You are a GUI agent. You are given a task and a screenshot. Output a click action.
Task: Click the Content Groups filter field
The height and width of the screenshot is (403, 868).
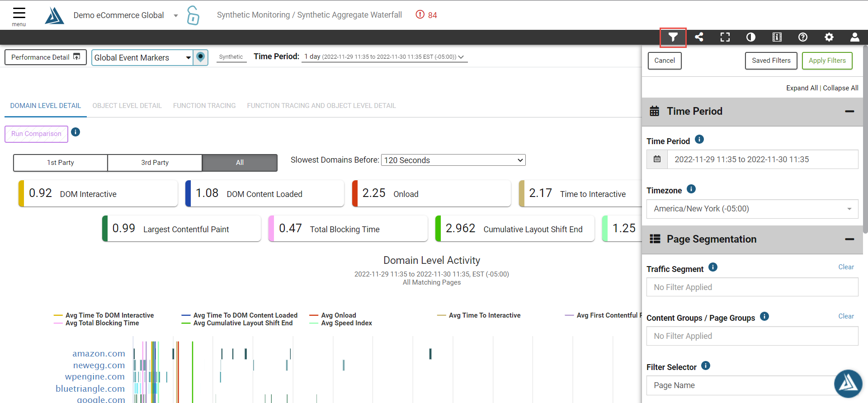(752, 336)
